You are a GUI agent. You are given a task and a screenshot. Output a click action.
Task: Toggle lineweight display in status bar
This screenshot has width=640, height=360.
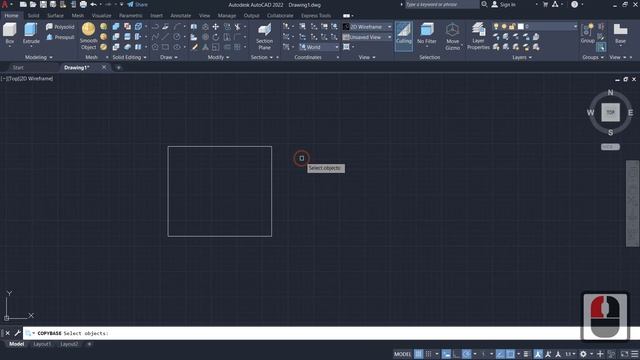pos(527,354)
